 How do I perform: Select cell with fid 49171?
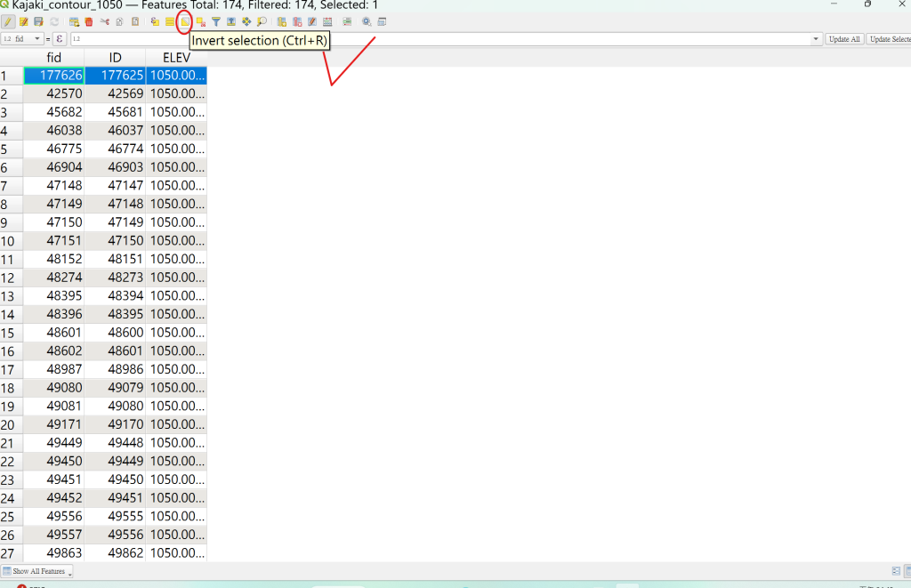[54, 424]
